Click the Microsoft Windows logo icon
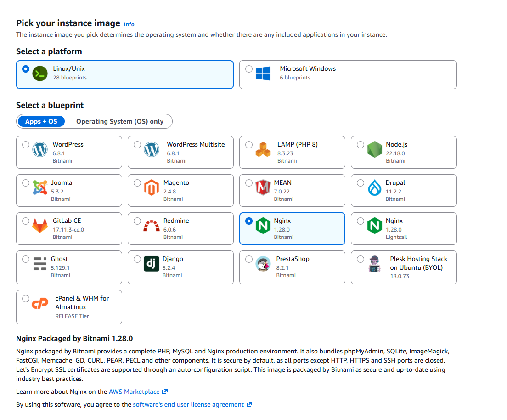This screenshot has height=420, width=507. click(x=263, y=74)
